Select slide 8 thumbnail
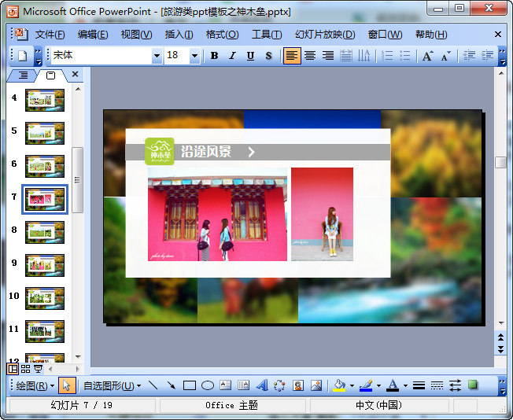Screen dimensions: 513x420 (x=45, y=232)
